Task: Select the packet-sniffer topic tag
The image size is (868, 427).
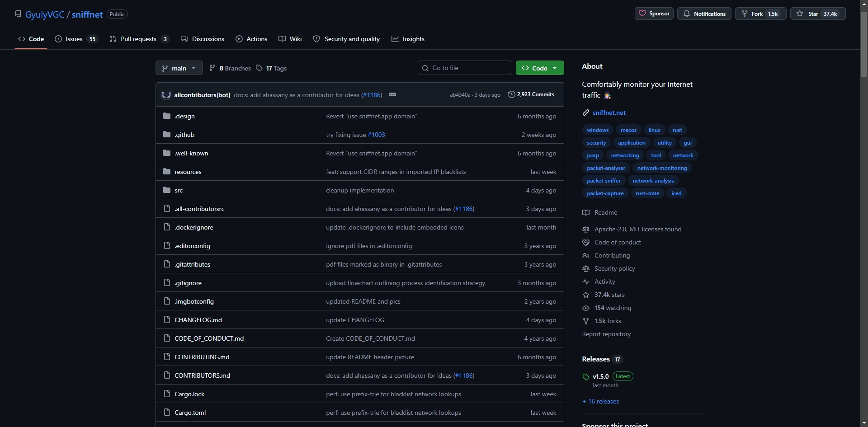Action: [604, 181]
